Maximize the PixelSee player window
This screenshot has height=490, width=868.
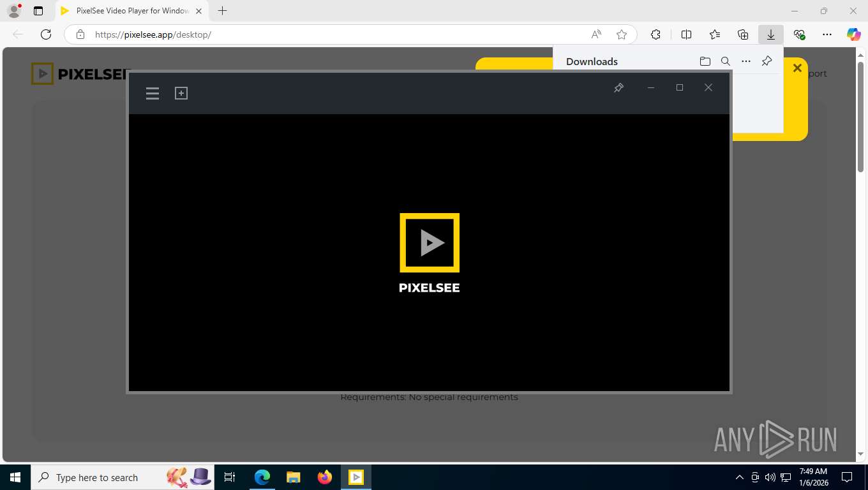680,88
